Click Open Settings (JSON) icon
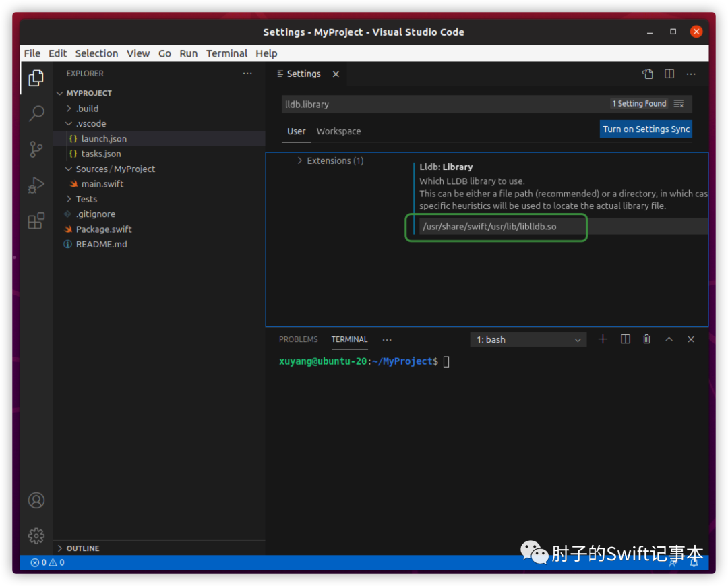The width and height of the screenshot is (728, 586). pyautogui.click(x=648, y=74)
